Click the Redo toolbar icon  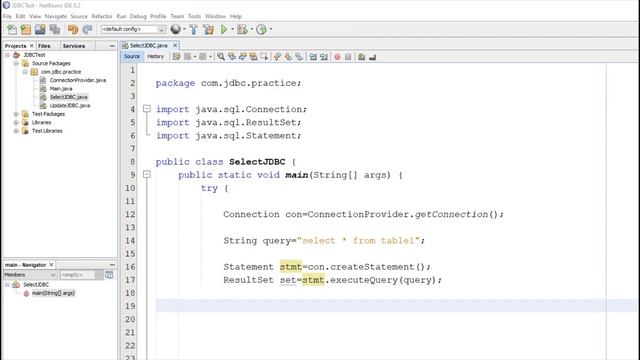[87, 29]
